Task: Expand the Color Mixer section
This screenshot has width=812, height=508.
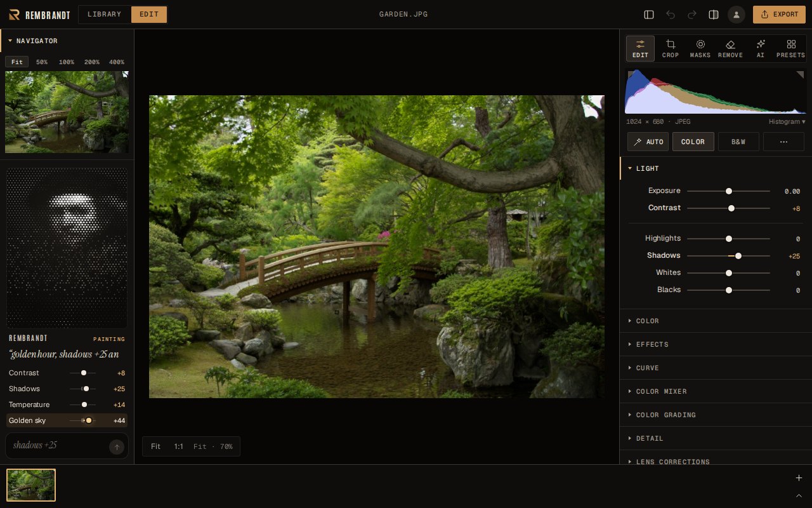Action: click(x=716, y=391)
